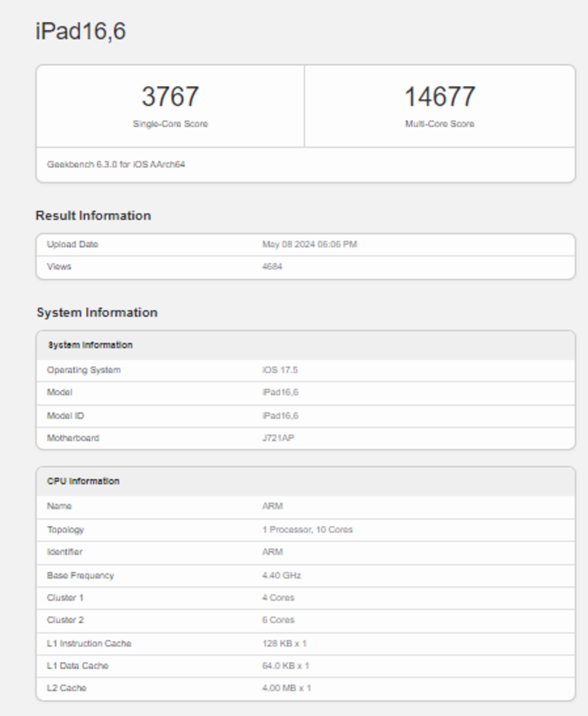Click the Single-Core Score label
The width and height of the screenshot is (588, 716).
point(170,124)
